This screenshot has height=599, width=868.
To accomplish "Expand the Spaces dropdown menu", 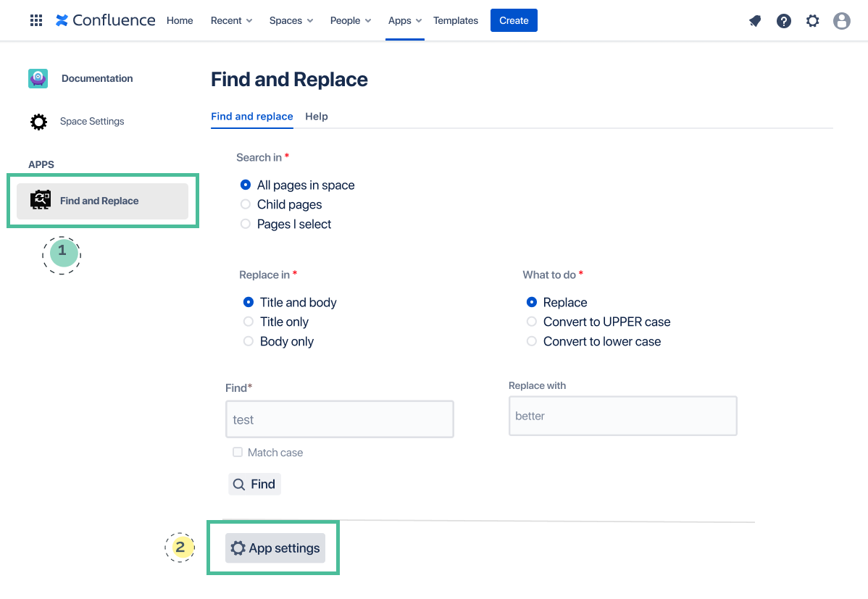I will 291,20.
